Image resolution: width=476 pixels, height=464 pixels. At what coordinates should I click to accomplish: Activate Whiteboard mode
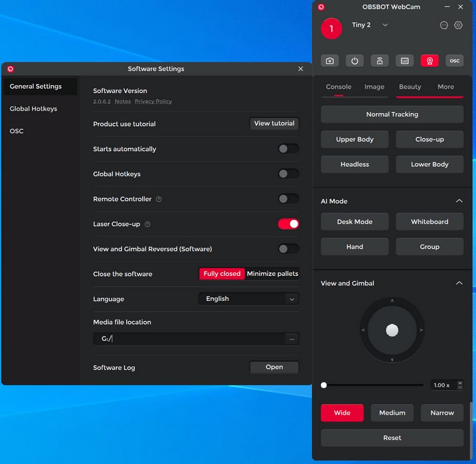tap(430, 222)
